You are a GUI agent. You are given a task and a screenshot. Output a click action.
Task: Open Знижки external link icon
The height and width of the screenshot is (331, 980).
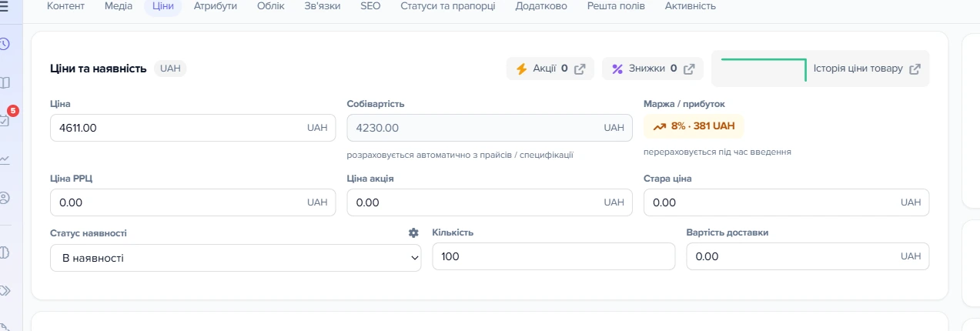click(x=690, y=69)
